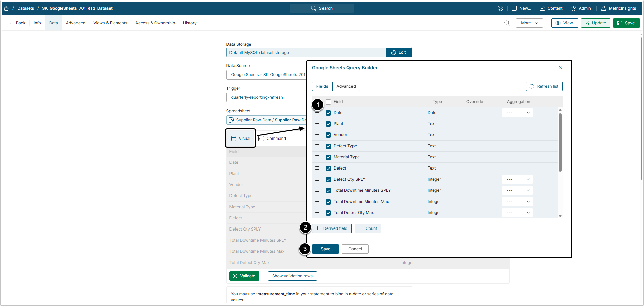The height and width of the screenshot is (306, 644).
Task: Click the field list scrollbar down arrow
Action: coord(560,216)
